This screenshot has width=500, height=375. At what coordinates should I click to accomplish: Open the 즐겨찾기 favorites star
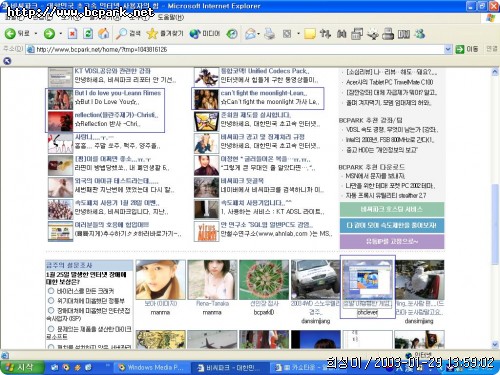(x=165, y=33)
